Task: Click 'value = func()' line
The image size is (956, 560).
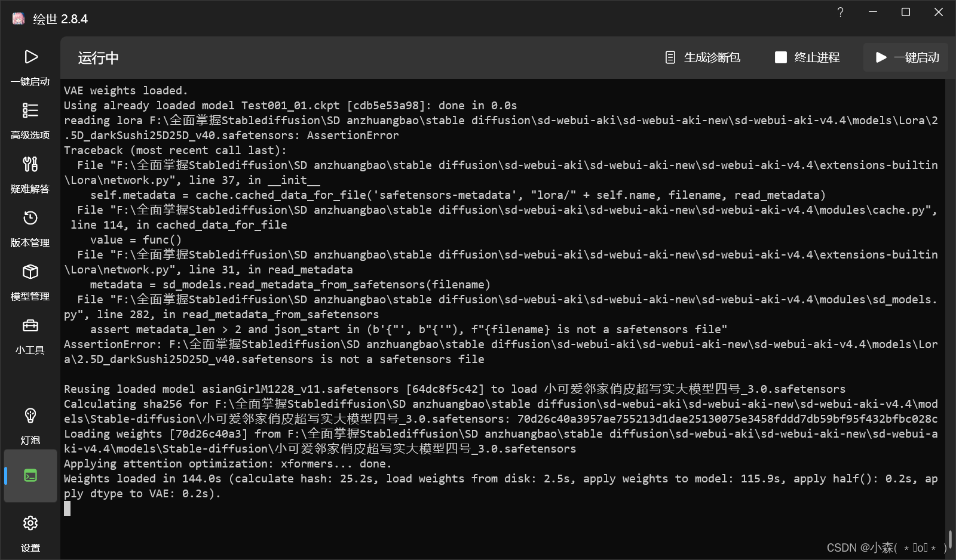Action: (x=136, y=240)
